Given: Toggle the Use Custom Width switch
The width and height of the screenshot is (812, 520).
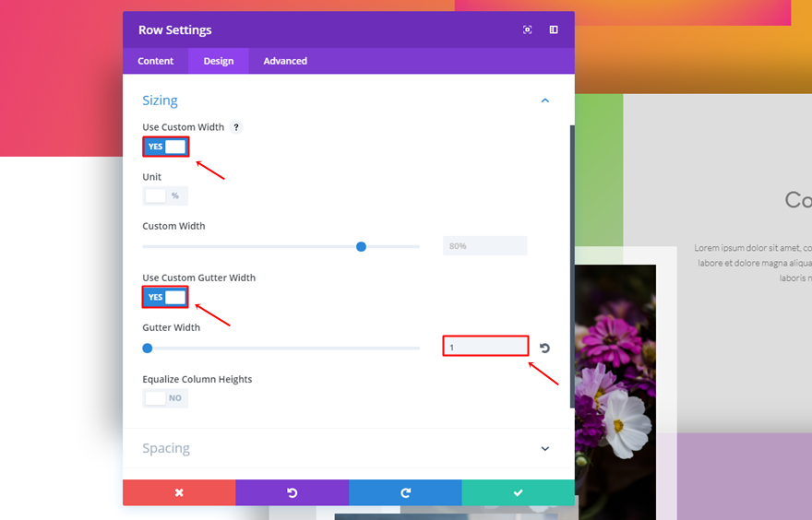Looking at the screenshot, I should (x=166, y=147).
